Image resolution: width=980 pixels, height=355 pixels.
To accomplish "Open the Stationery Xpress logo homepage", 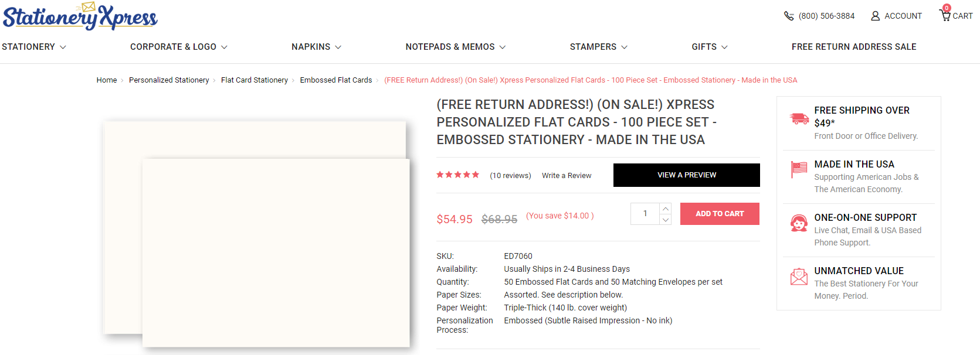I will (x=80, y=16).
